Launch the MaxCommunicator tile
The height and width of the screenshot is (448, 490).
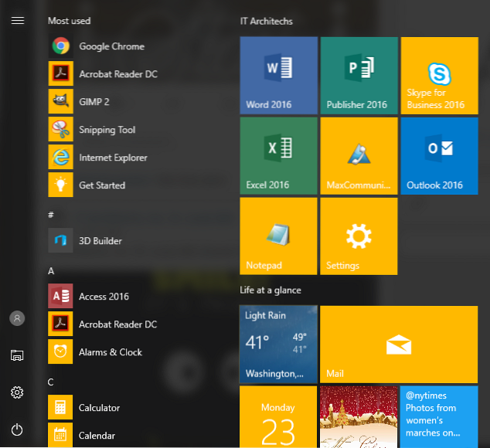[x=359, y=156]
